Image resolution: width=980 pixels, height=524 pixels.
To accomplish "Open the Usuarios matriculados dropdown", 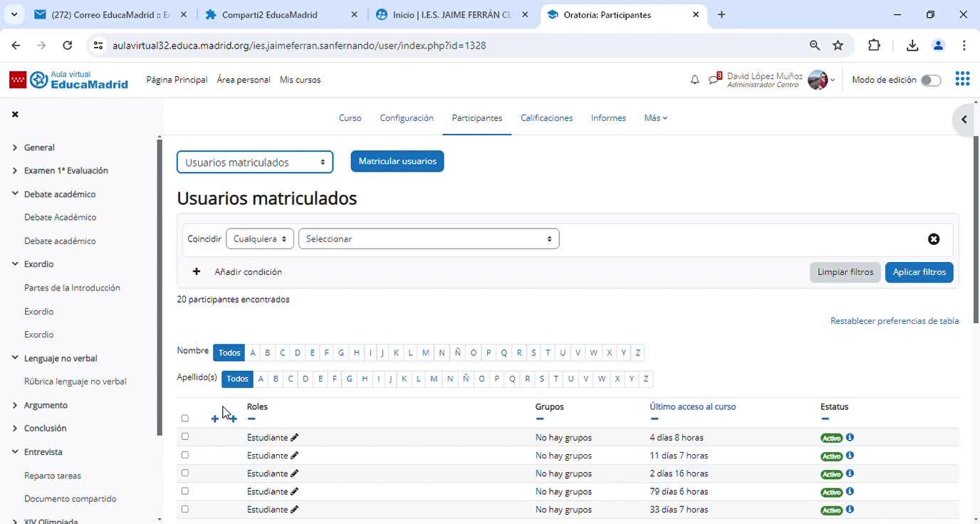I will coord(254,162).
